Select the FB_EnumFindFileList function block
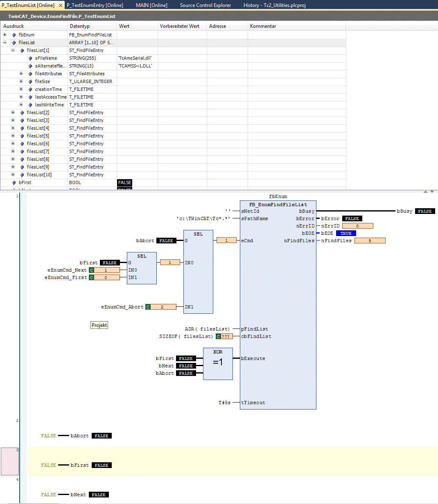The image size is (438, 504). coord(278,305)
